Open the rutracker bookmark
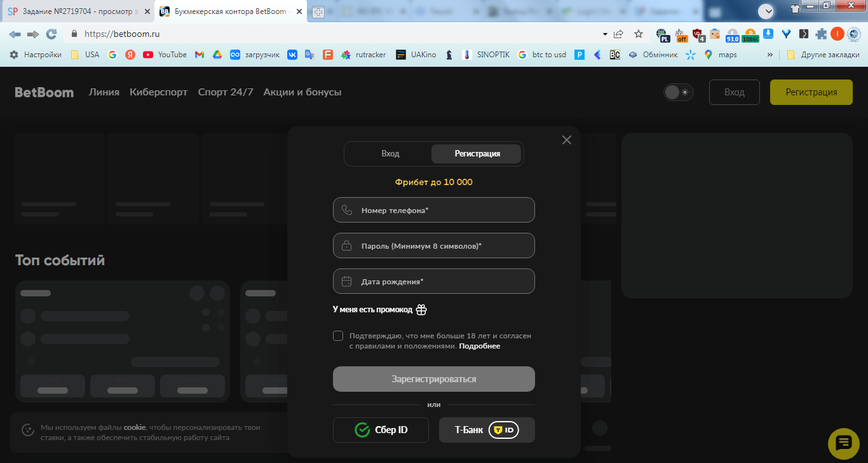Image resolution: width=868 pixels, height=463 pixels. tap(363, 55)
